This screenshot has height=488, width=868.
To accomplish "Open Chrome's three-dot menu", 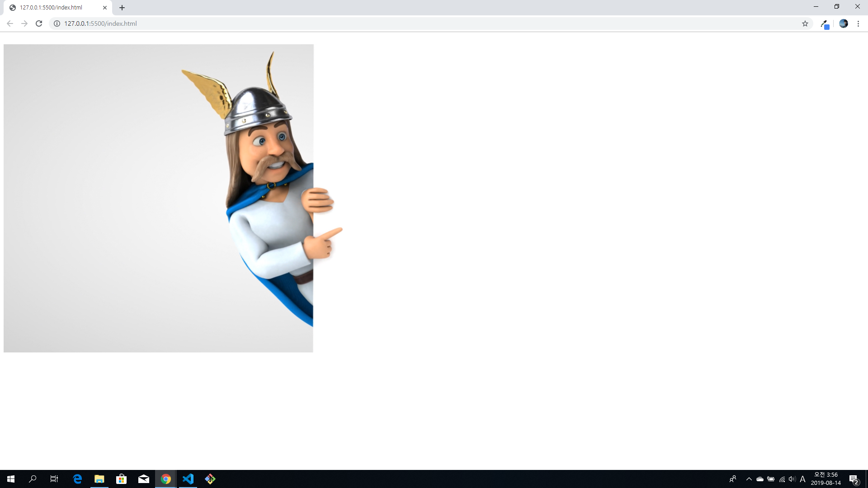I will [858, 23].
